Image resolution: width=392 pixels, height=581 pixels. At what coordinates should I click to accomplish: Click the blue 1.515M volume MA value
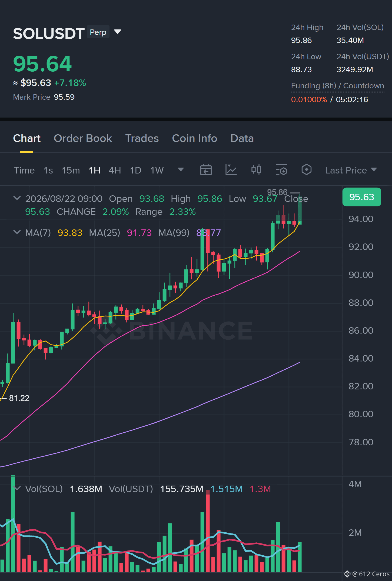click(x=227, y=489)
